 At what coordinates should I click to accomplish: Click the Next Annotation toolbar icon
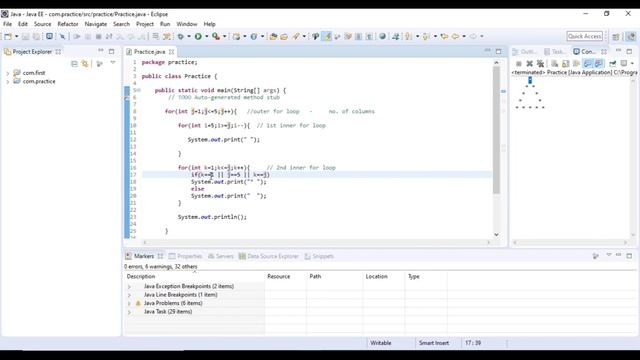408,36
